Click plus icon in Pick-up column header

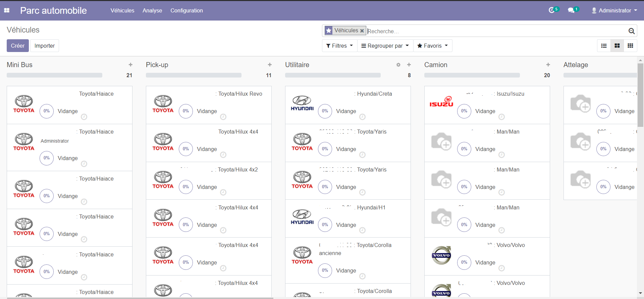pos(270,65)
